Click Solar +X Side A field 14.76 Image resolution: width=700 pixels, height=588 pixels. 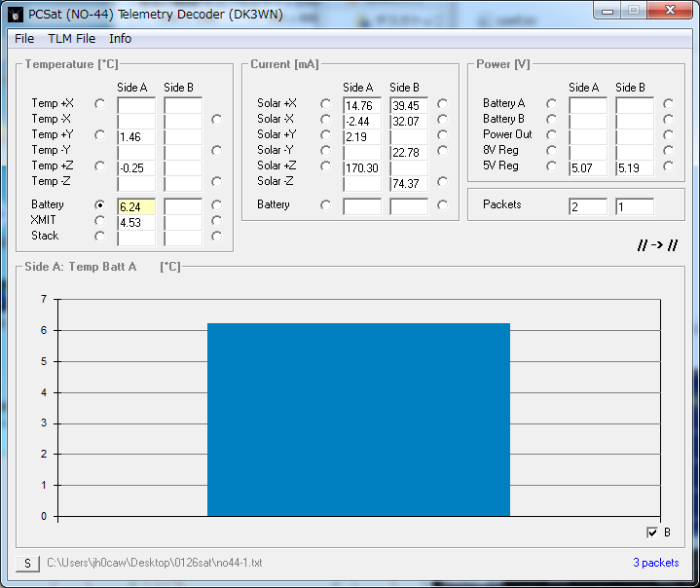click(x=362, y=105)
